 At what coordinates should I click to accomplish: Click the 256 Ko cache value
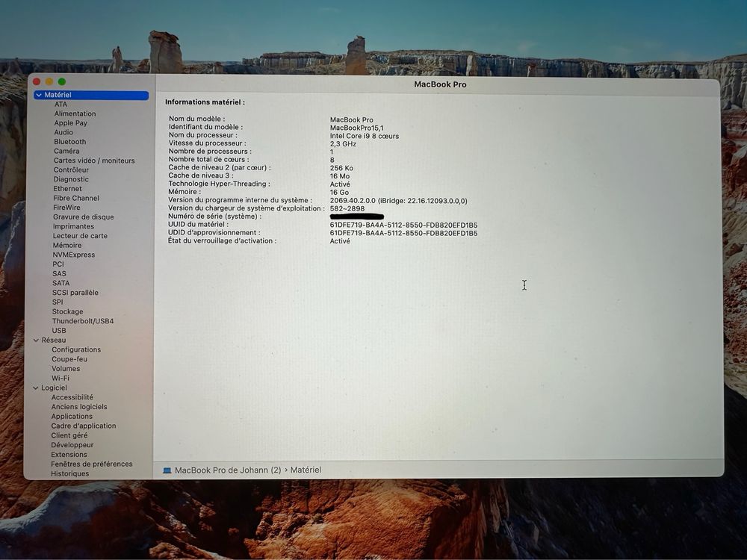[x=341, y=169]
